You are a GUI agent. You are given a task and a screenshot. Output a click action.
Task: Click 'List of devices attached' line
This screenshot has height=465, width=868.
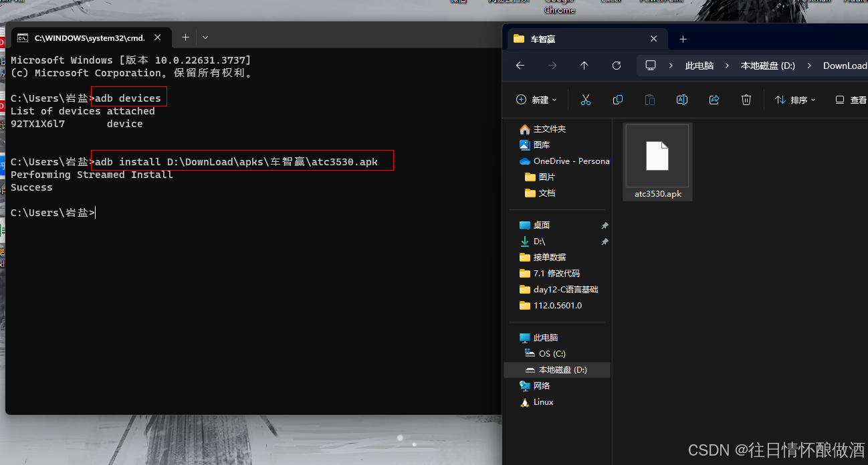coord(82,111)
